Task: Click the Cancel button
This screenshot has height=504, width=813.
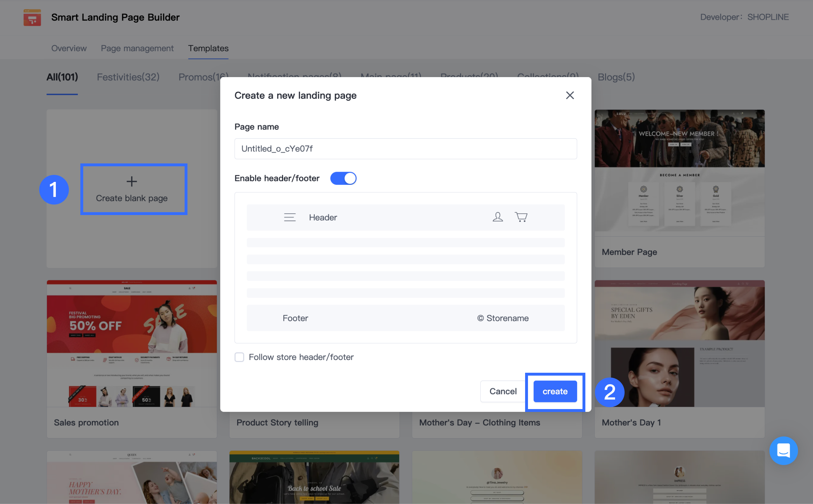Action: 503,391
